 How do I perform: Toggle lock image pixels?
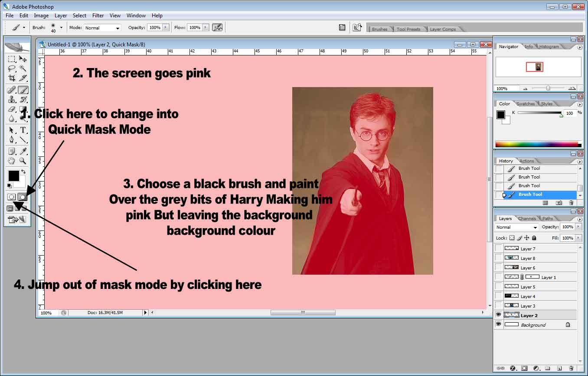coord(519,238)
